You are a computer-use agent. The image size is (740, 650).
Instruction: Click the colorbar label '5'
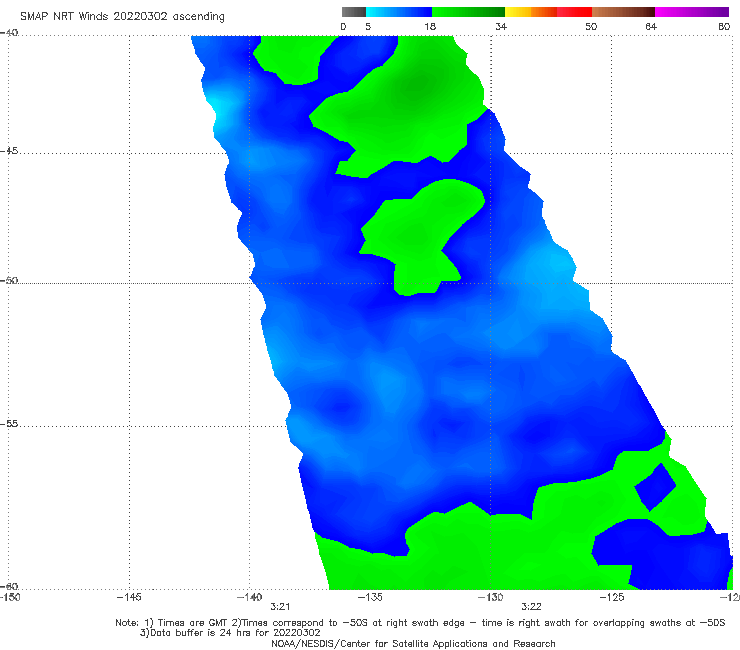click(x=368, y=27)
